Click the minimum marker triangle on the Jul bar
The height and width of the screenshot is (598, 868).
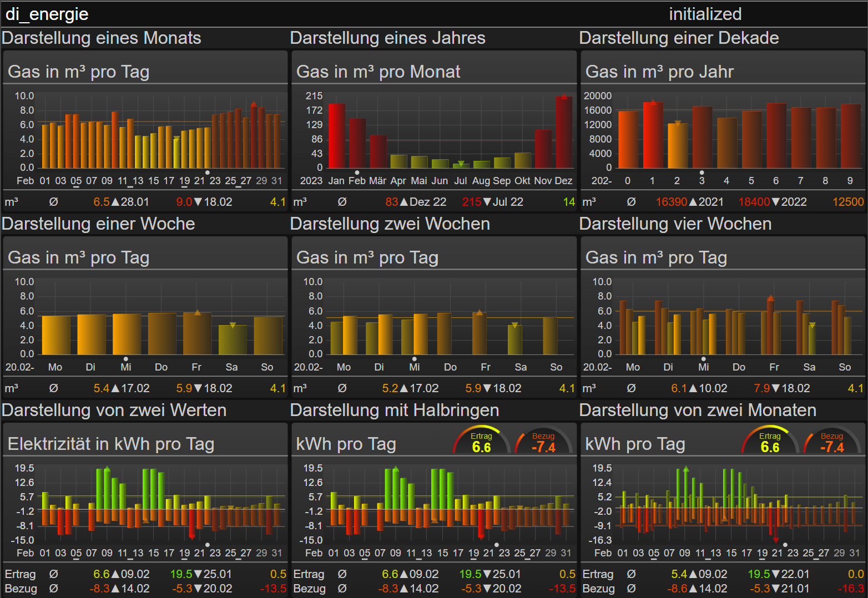[x=461, y=163]
